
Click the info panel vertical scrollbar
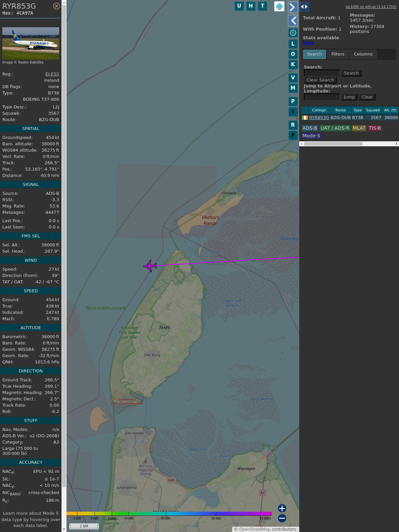coord(64,246)
